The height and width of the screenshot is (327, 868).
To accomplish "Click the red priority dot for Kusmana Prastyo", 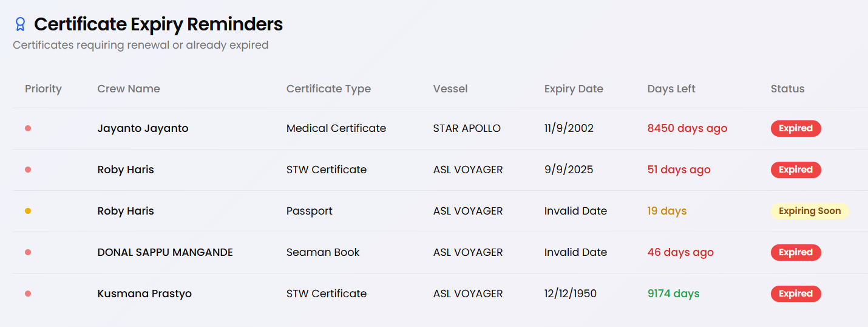I will [x=28, y=294].
